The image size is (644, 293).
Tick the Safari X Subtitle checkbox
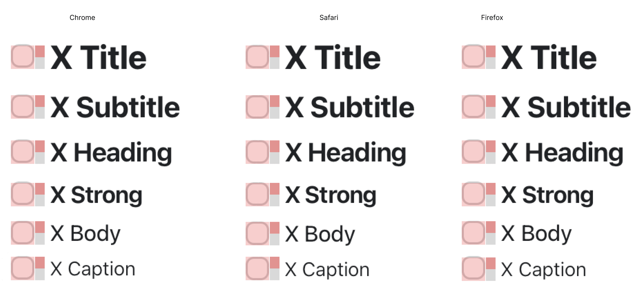point(257,107)
